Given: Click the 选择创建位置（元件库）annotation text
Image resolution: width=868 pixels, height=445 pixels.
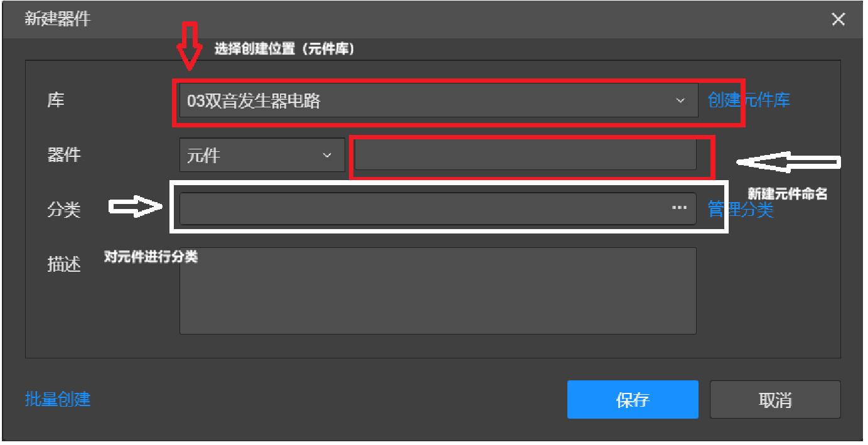Looking at the screenshot, I should coord(285,49).
